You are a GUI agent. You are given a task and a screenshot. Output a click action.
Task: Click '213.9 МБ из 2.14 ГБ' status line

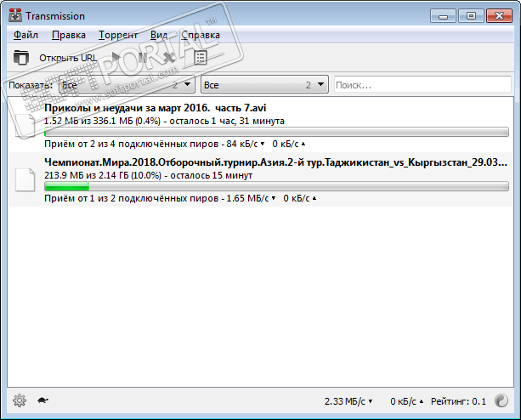pyautogui.click(x=148, y=175)
